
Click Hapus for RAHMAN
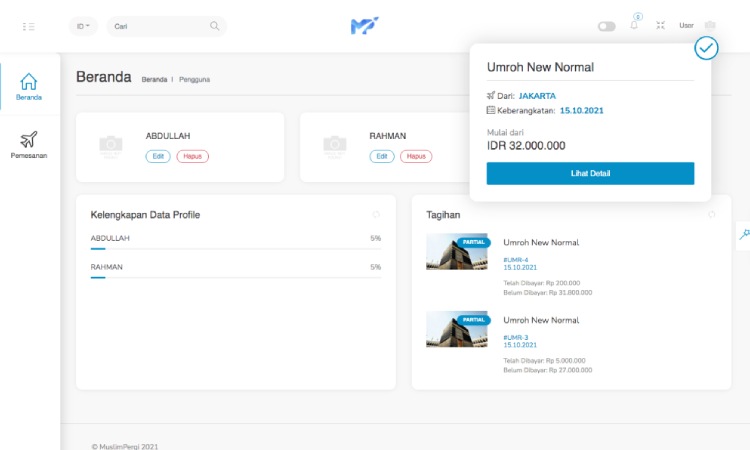pyautogui.click(x=416, y=156)
